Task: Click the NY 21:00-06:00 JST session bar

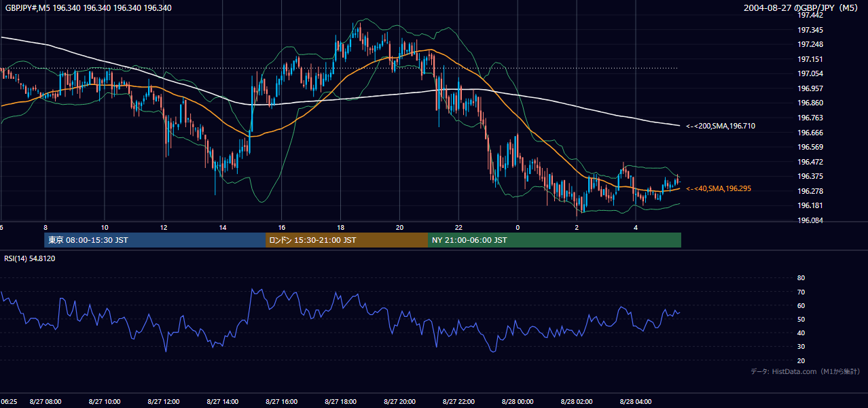Action: point(554,240)
